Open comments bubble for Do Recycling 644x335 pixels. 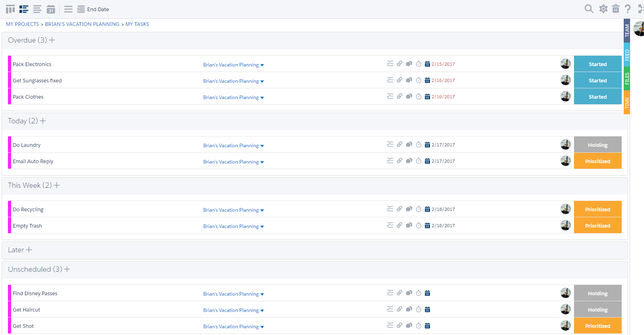409,209
